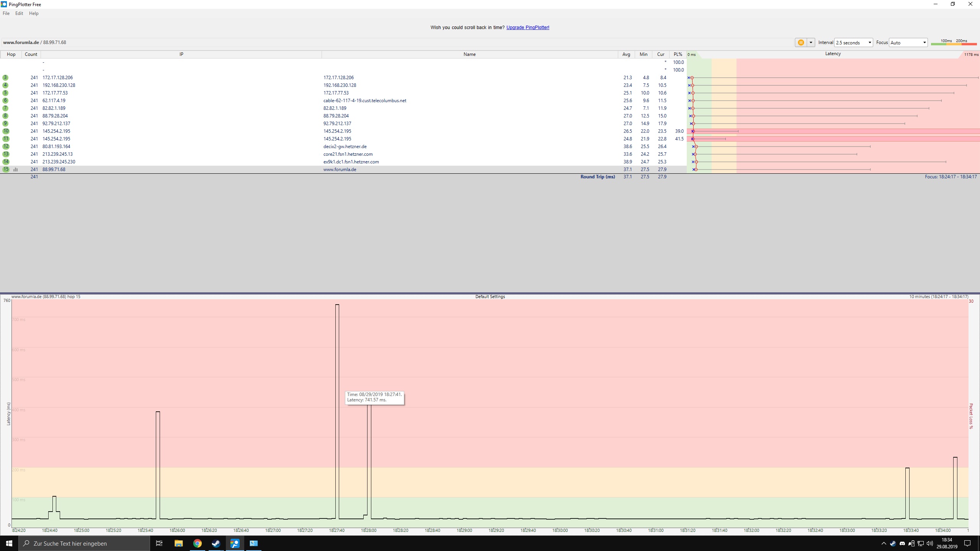Click the 100ms/200ms latency color scale legend
The image size is (980, 551).
click(x=954, y=42)
